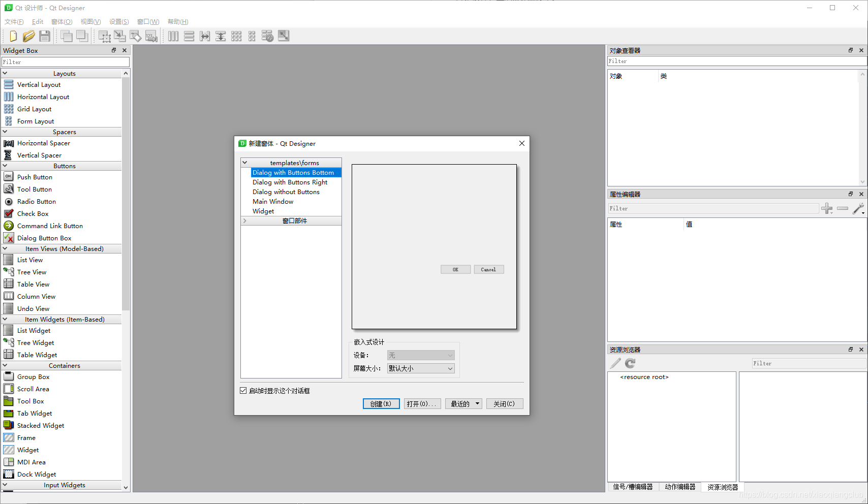Screen dimensions: 868x504
Task: Edit resources with the pencil icon
Action: [x=615, y=363]
